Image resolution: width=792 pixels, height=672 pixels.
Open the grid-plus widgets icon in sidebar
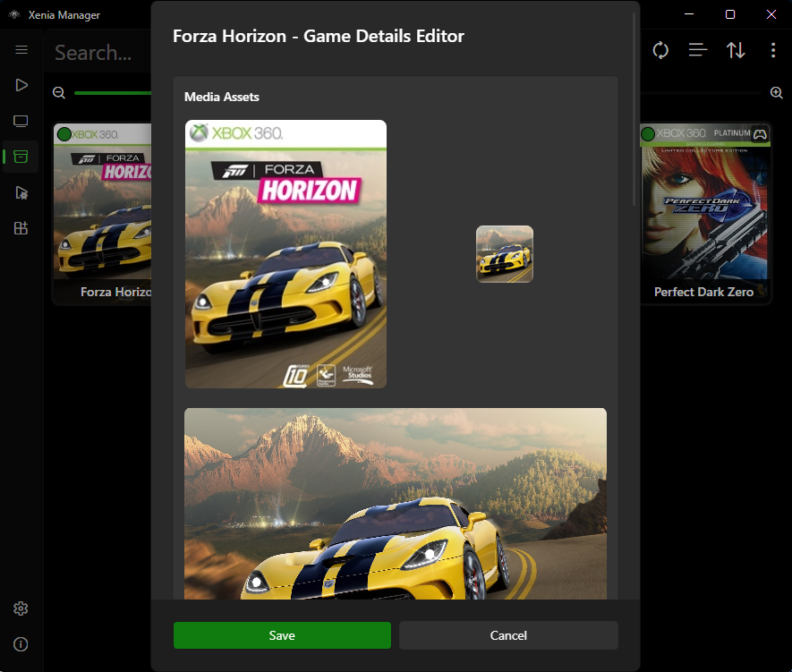point(21,228)
